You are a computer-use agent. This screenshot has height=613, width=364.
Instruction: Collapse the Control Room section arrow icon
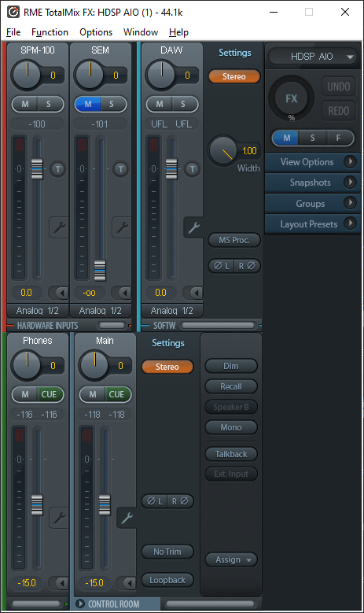(x=79, y=604)
